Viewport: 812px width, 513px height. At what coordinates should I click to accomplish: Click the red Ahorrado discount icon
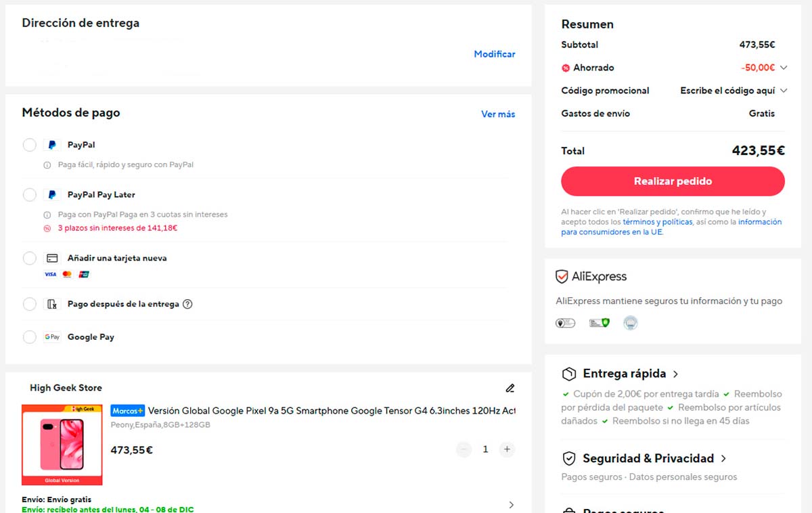pyautogui.click(x=566, y=68)
